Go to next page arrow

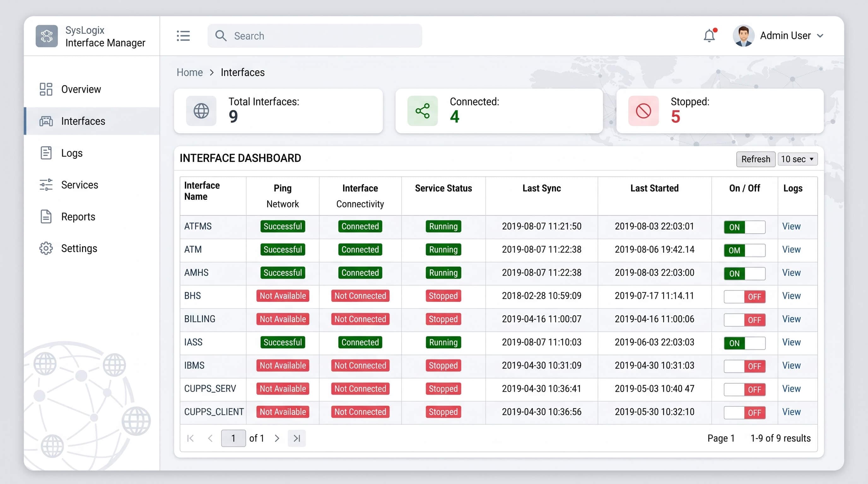[x=277, y=438]
